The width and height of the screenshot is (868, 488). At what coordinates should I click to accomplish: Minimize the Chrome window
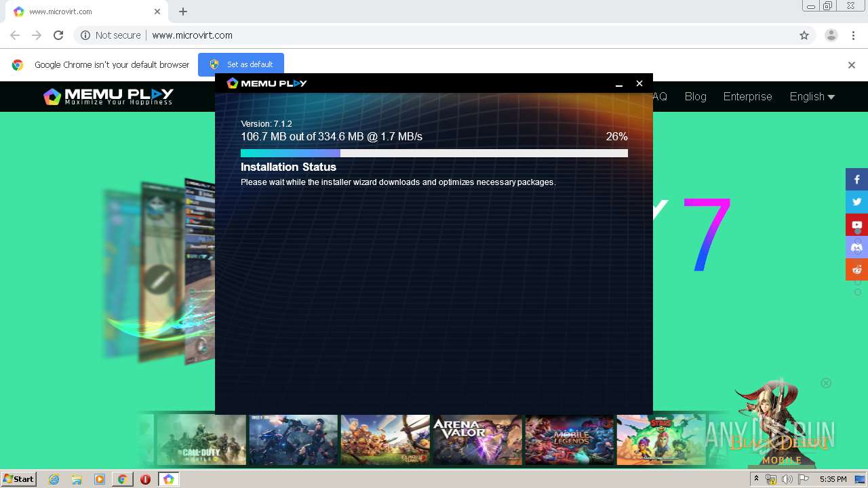click(x=811, y=6)
